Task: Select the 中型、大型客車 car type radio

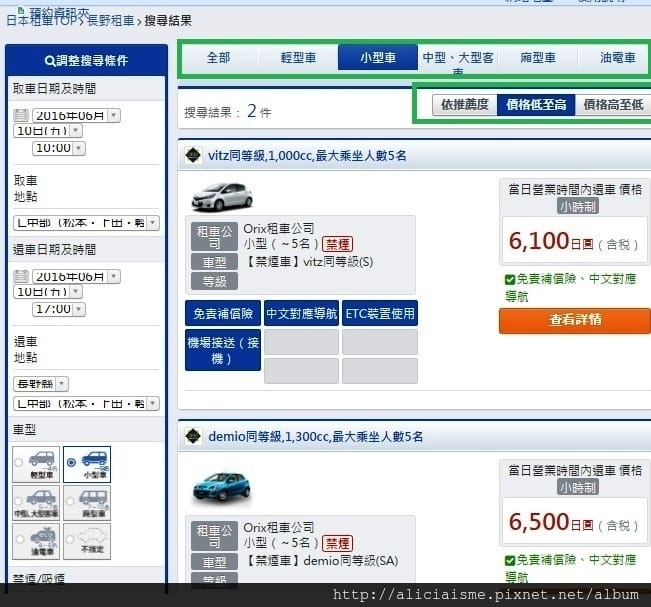Action: click(18, 501)
